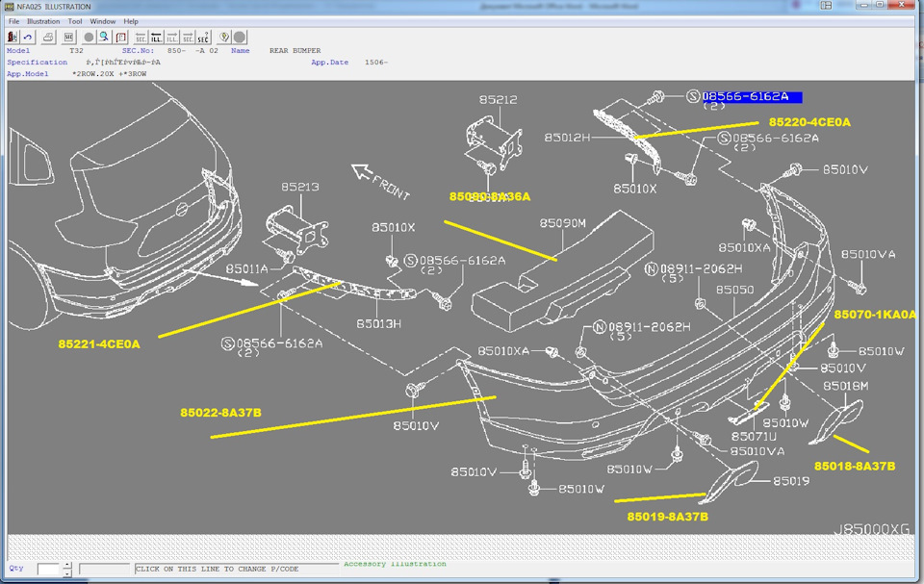924x584 pixels.
Task: Click the Qty input box
Action: [x=48, y=570]
